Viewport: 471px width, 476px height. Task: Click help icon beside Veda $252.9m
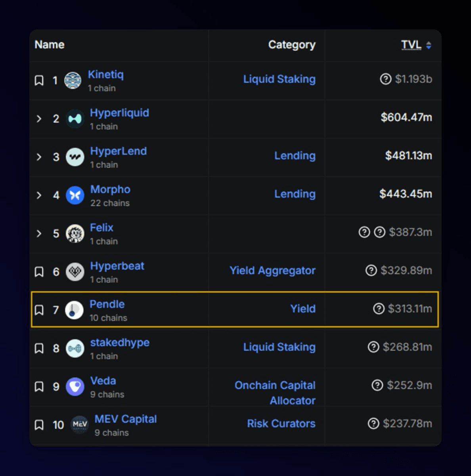click(377, 385)
